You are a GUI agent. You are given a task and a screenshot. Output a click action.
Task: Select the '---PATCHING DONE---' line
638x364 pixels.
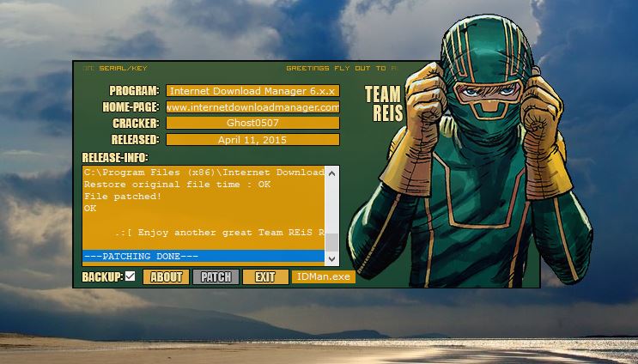tap(203, 256)
